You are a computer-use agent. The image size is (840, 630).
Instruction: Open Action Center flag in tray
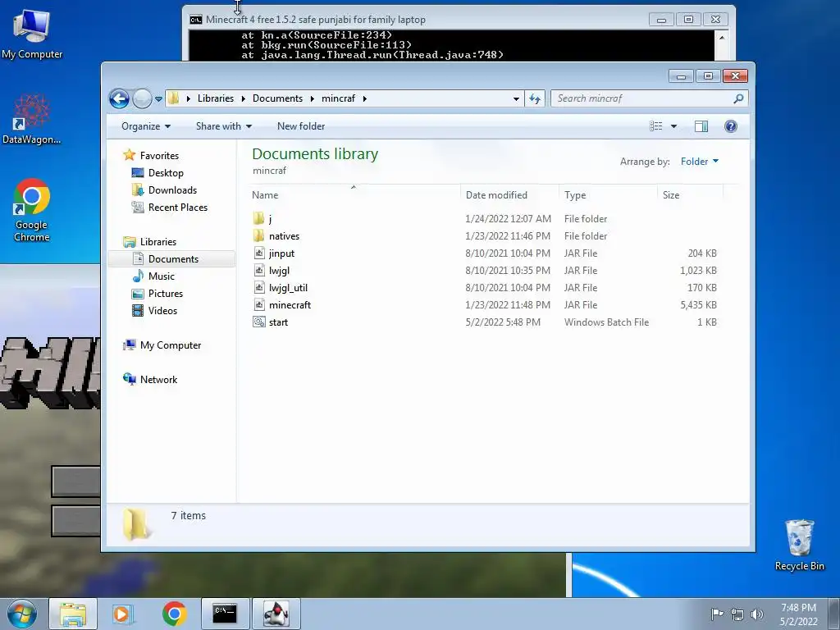point(717,614)
